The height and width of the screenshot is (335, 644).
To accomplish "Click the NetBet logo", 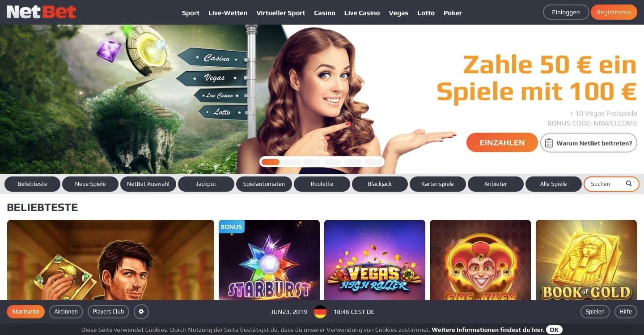I will (x=41, y=12).
